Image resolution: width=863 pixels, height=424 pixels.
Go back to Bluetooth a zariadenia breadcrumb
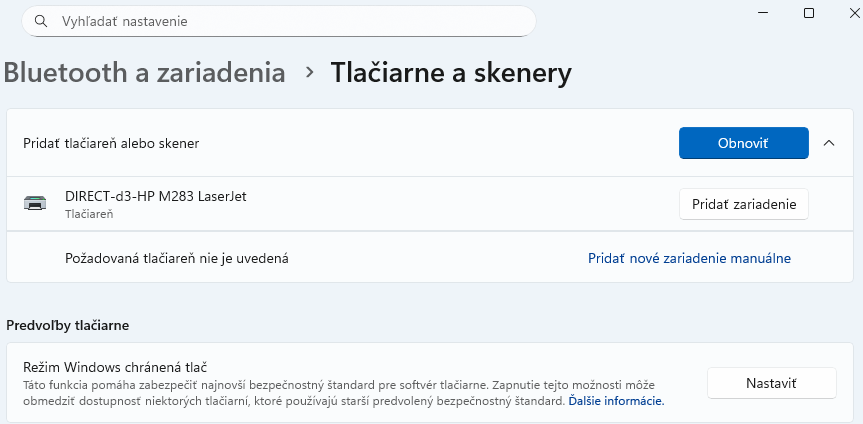click(145, 73)
